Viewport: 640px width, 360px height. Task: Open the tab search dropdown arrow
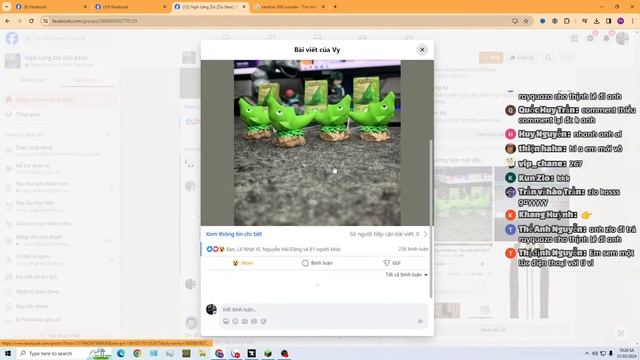(7, 7)
